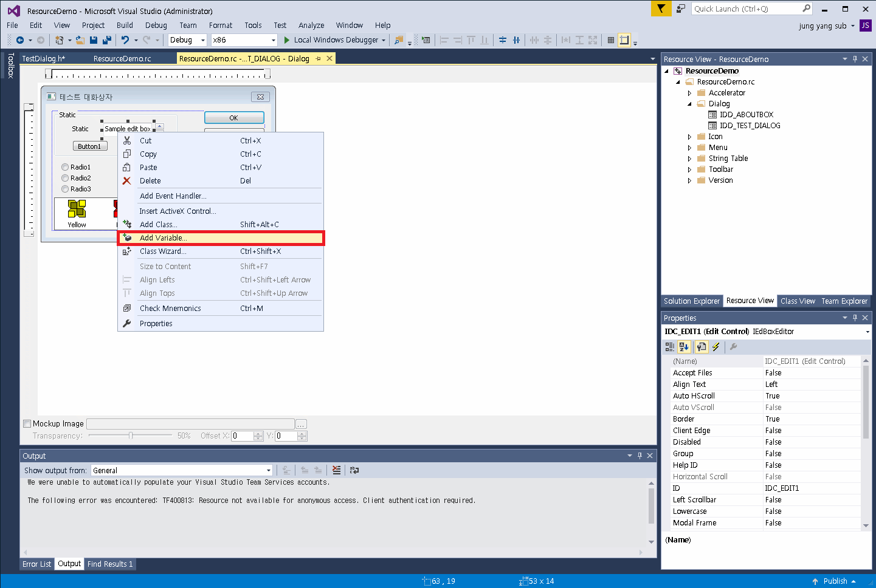
Task: Switch to the Error List tab
Action: (37, 564)
